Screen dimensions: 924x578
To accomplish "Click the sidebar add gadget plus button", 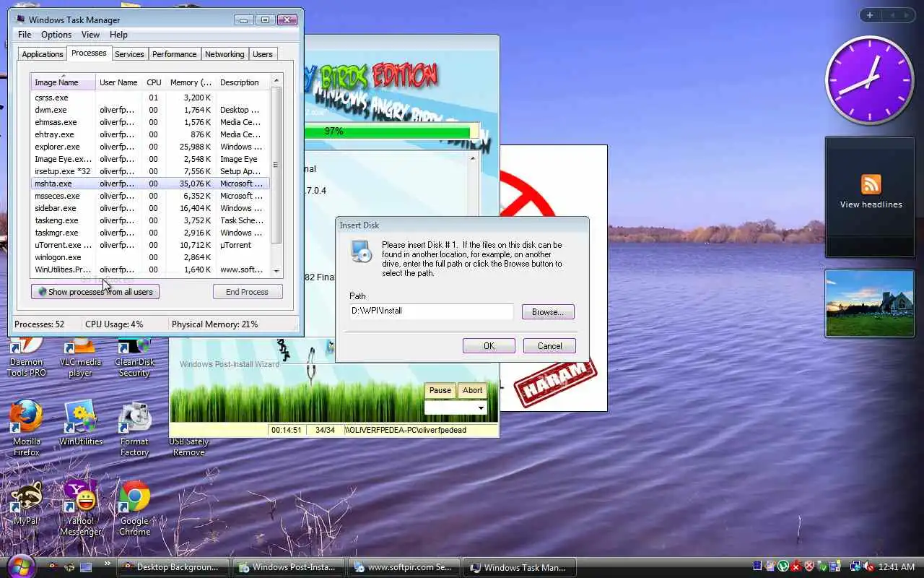I will click(870, 15).
